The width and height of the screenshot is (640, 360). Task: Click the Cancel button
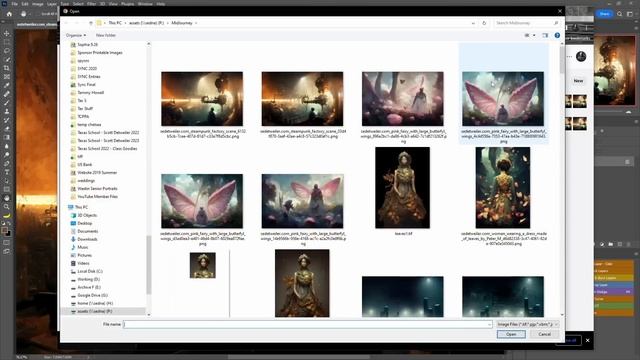coord(544,334)
